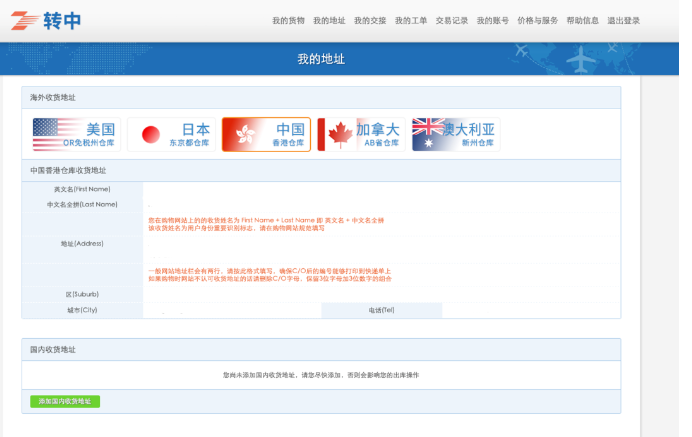Viewport: 692px width, 437px height.
Task: Click the 转中 logo icon
Action: [x=46, y=20]
